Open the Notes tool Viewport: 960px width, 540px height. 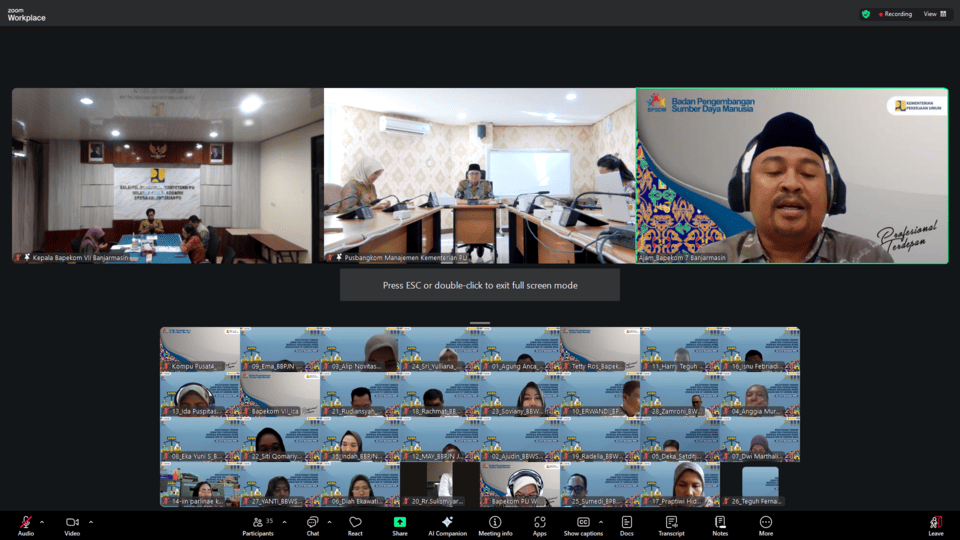tap(720, 524)
